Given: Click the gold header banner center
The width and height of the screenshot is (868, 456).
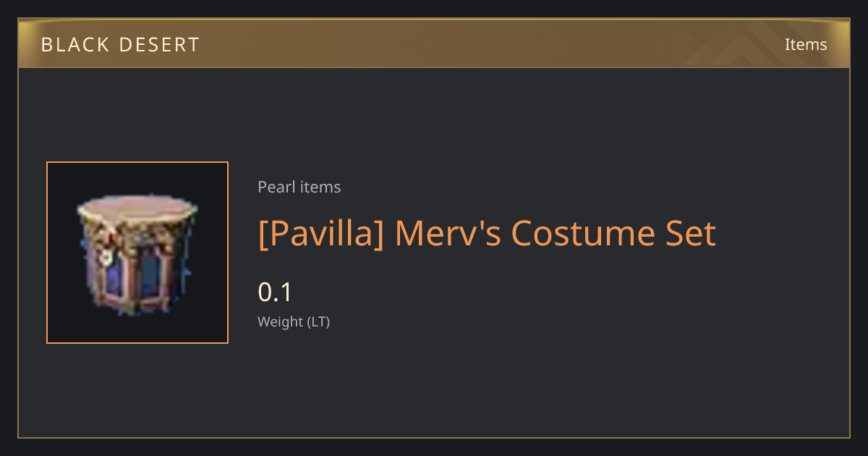Looking at the screenshot, I should pyautogui.click(x=434, y=44).
